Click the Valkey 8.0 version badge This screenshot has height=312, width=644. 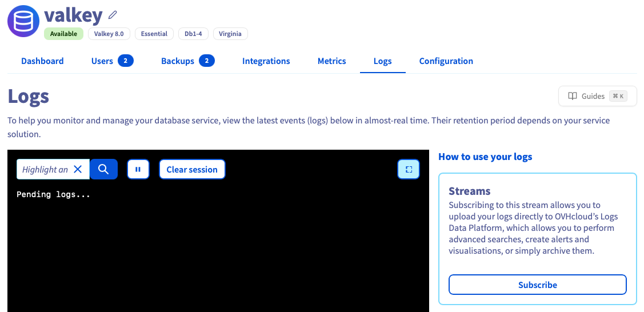point(109,34)
